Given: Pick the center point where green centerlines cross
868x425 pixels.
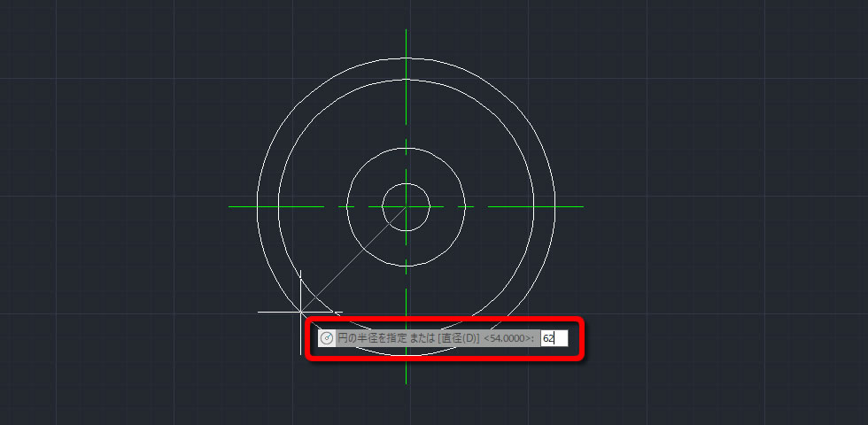Looking at the screenshot, I should (x=407, y=207).
